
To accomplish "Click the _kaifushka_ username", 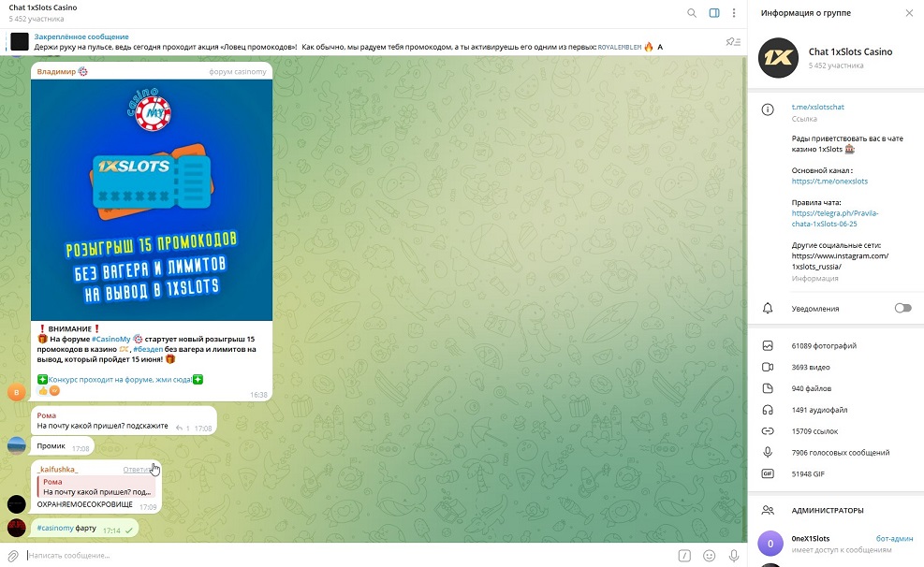I will tap(57, 470).
